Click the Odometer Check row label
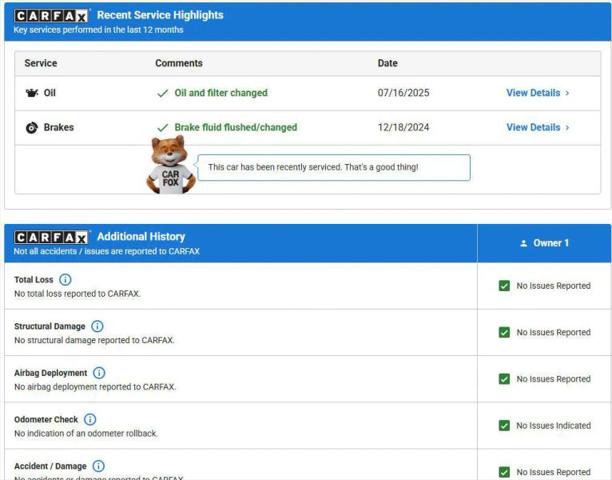The height and width of the screenshot is (480, 612). [46, 419]
